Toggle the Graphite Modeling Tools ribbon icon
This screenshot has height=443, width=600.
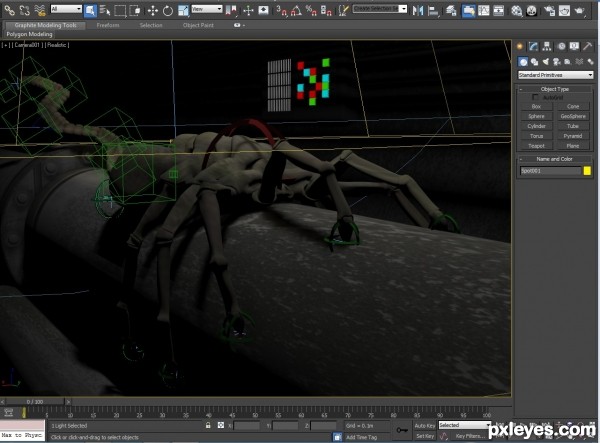[x=468, y=10]
